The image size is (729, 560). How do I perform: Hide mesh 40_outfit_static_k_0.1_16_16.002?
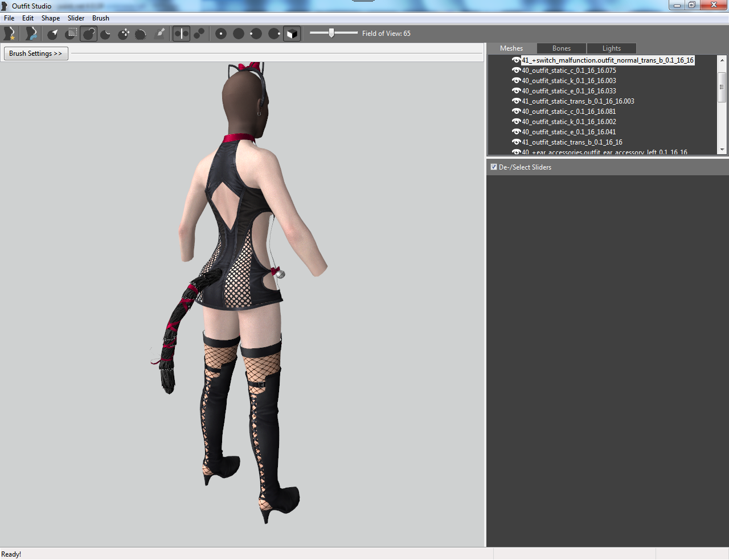click(516, 122)
